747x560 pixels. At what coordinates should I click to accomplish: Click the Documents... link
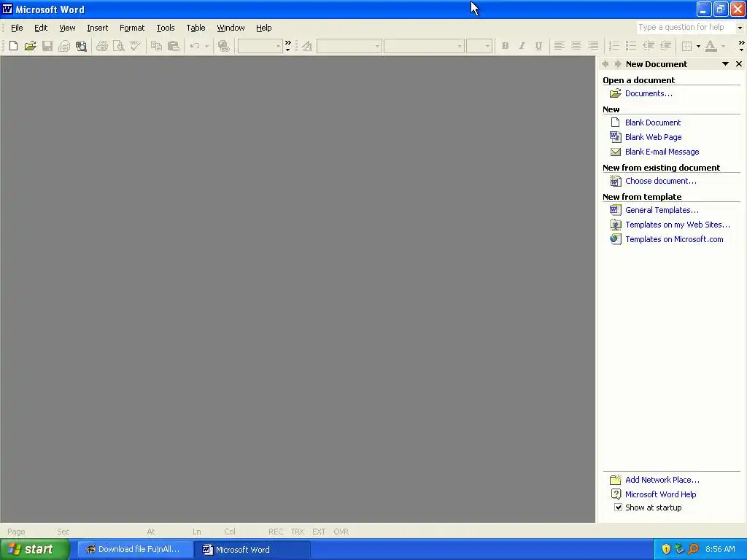click(x=649, y=93)
